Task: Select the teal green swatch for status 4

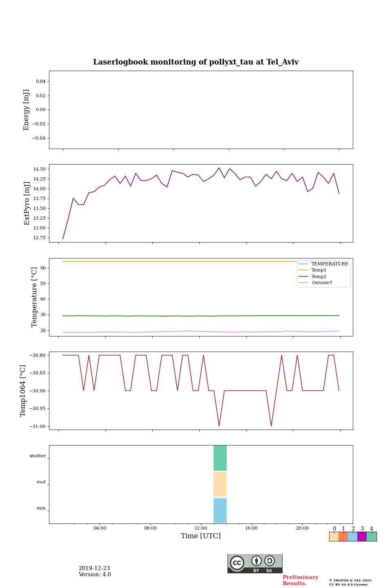Action: tap(372, 537)
